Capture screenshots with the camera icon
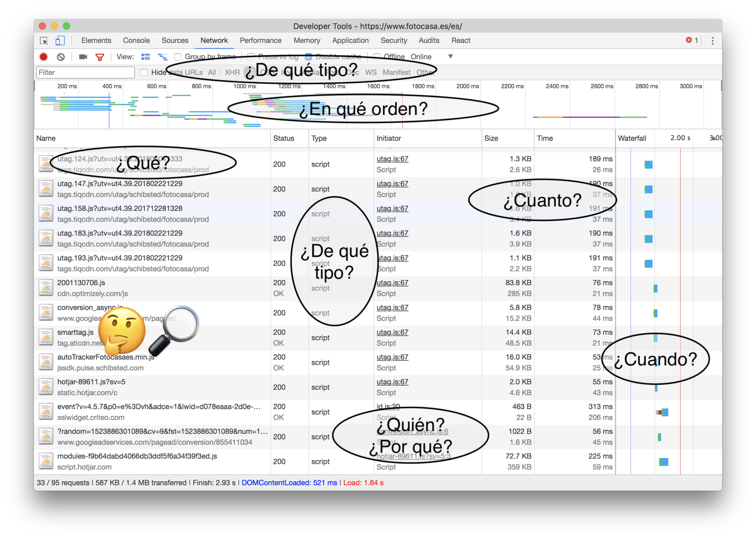This screenshot has height=539, width=756. [83, 57]
